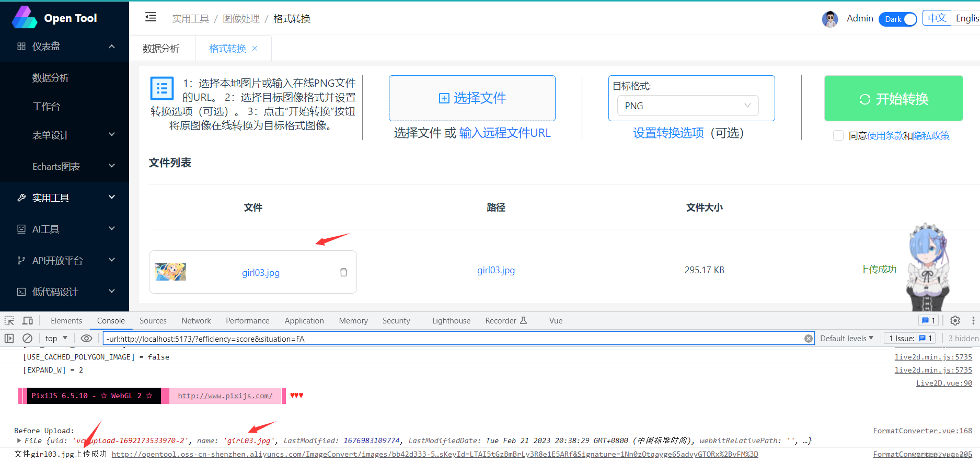This screenshot has height=464, width=980.
Task: Clear the console with the clear icon
Action: pos(28,338)
